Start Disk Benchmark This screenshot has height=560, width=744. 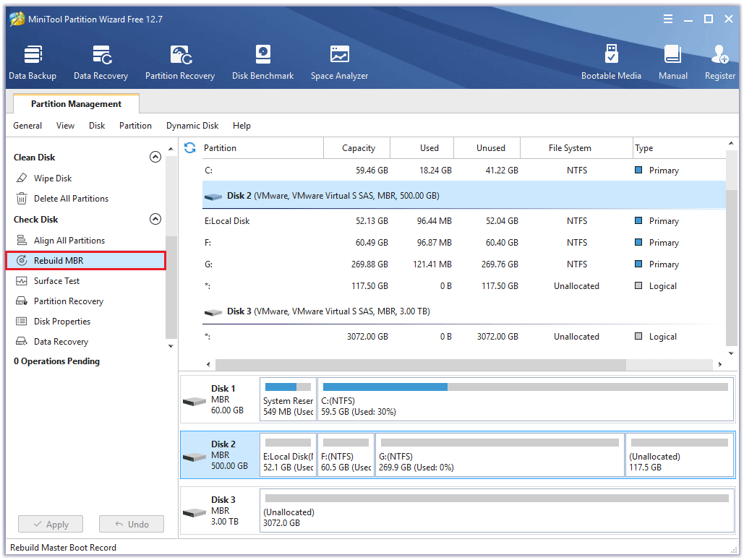263,63
